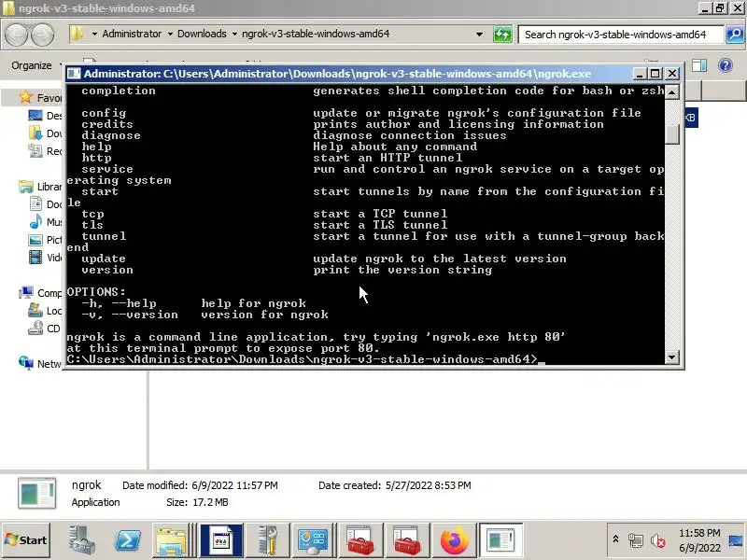Show hidden tray icons arrow
The width and height of the screenshot is (747, 560).
[615, 539]
